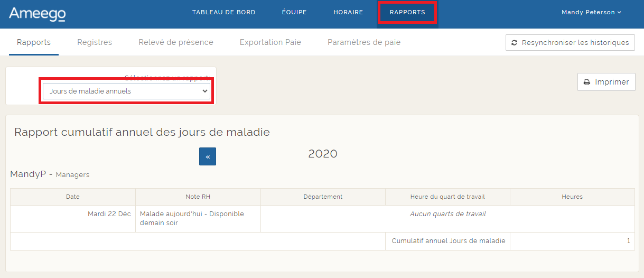Image resolution: width=644 pixels, height=278 pixels.
Task: Open Tableau de bord menu
Action: click(223, 12)
